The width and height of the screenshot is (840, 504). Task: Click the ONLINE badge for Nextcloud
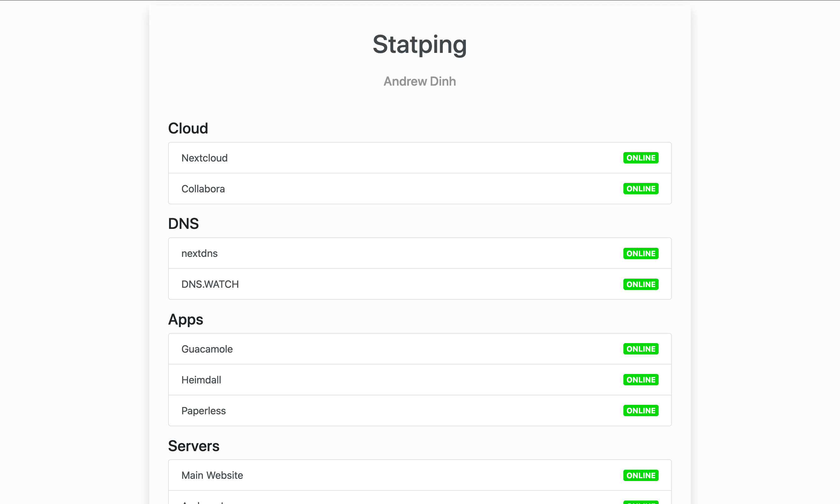click(x=641, y=158)
